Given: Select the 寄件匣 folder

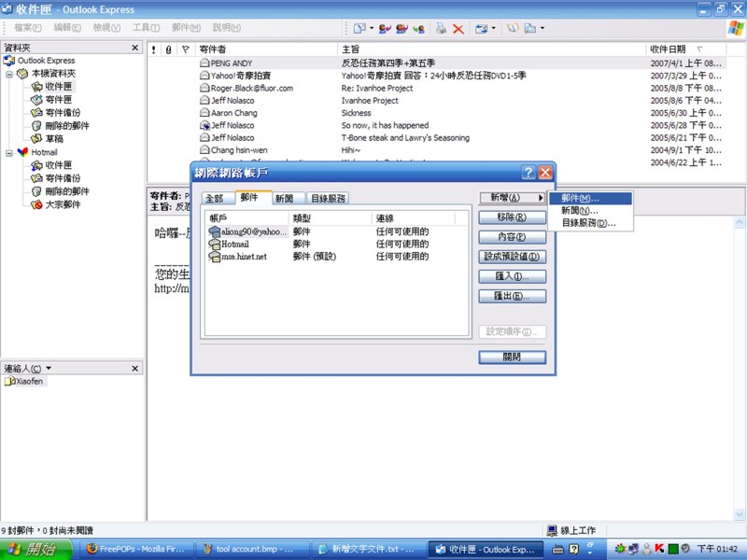Looking at the screenshot, I should tap(58, 100).
